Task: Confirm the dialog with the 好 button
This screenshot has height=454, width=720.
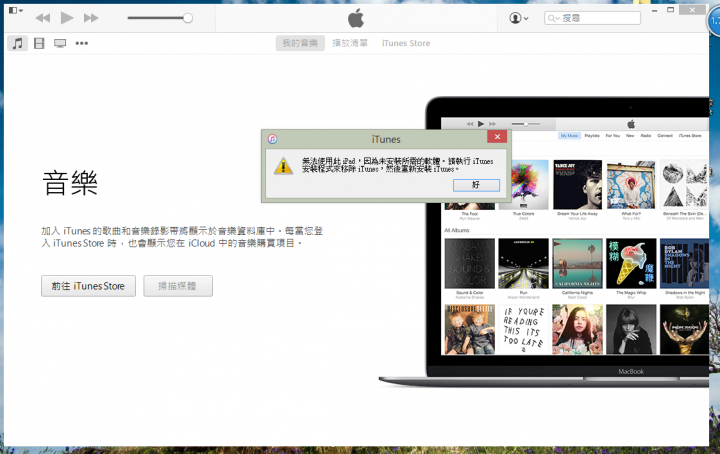Action: pyautogui.click(x=476, y=185)
